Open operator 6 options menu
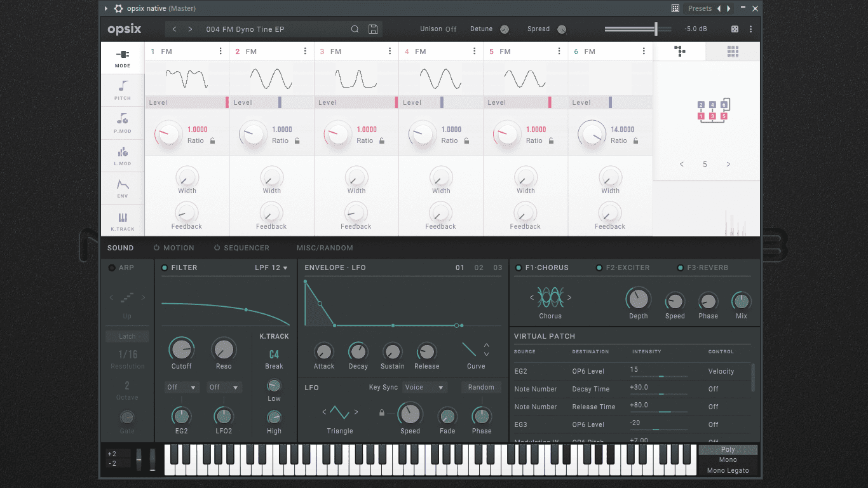 [644, 51]
